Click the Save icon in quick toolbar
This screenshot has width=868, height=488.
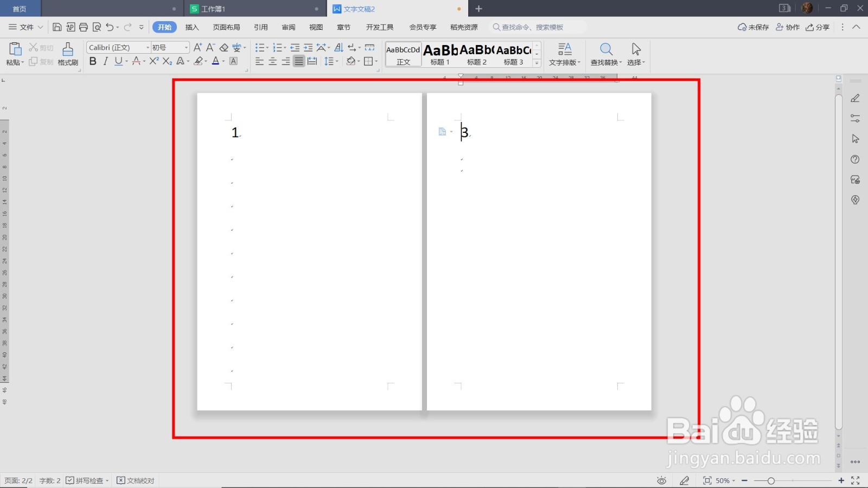point(57,27)
